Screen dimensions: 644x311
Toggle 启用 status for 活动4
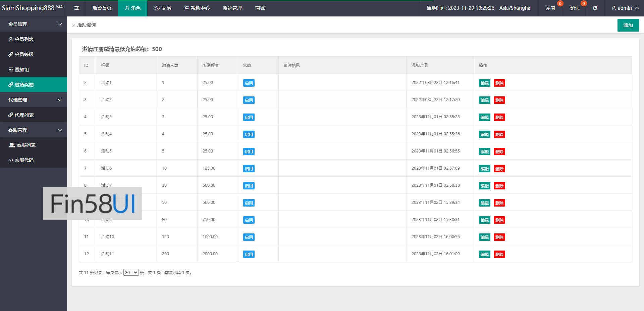[249, 134]
